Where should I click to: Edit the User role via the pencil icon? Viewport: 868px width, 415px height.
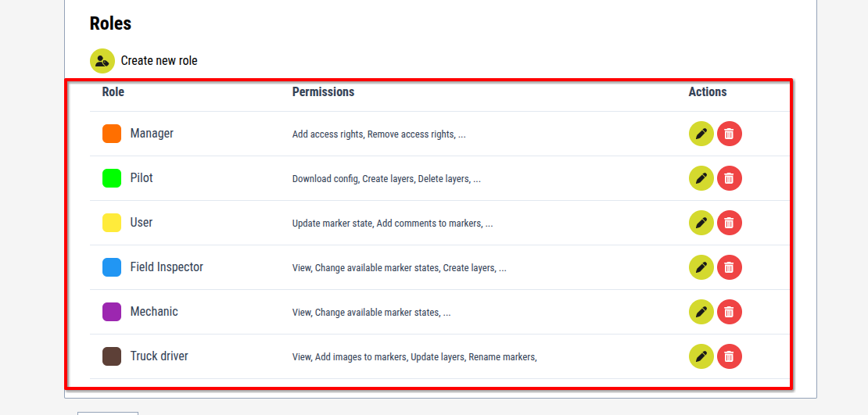pos(701,223)
